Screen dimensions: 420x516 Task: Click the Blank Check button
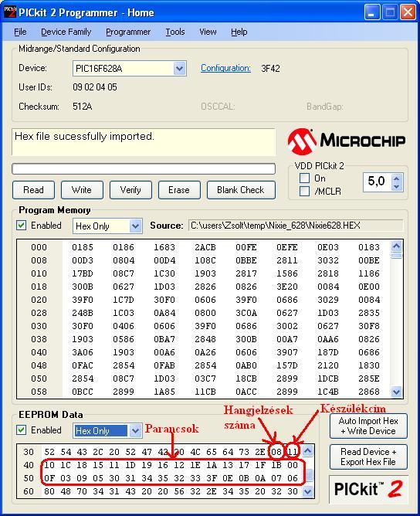point(241,190)
